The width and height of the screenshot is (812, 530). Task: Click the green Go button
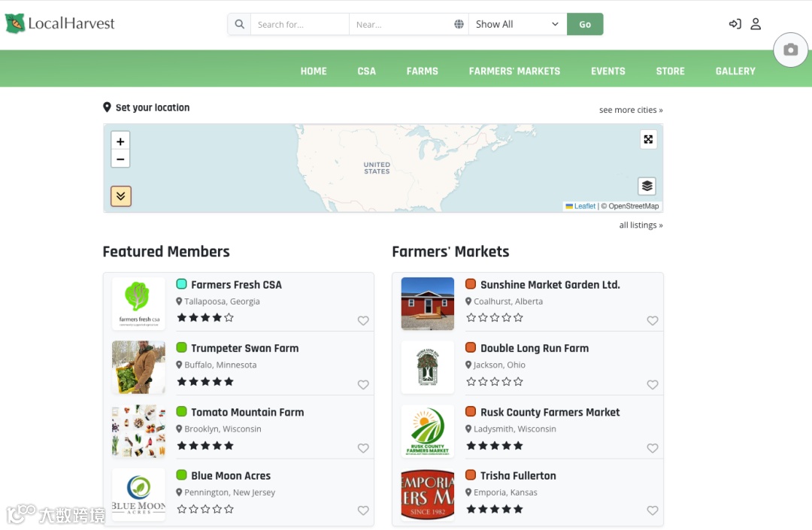click(585, 24)
